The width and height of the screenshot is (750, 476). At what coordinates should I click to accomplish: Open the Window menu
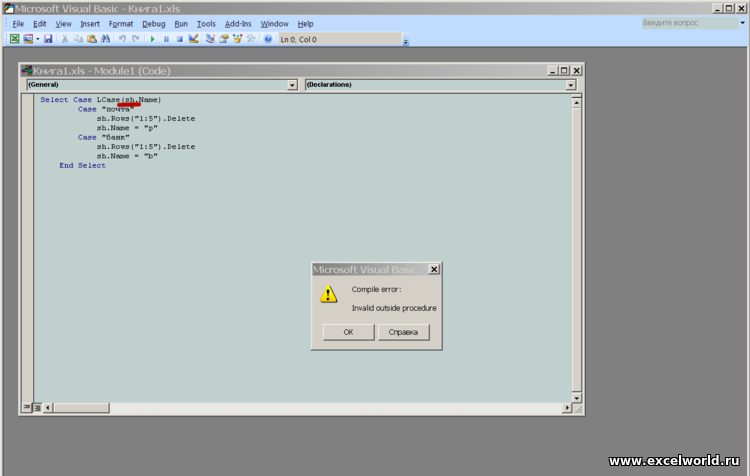[x=275, y=23]
